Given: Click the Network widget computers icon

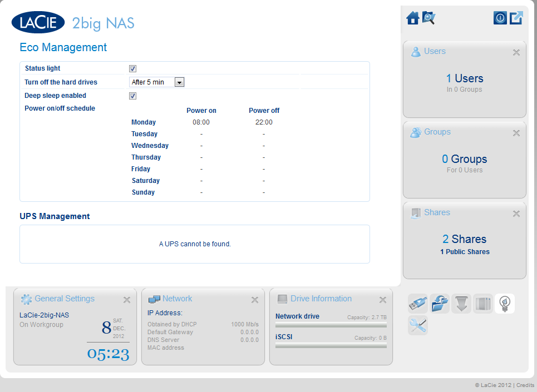Looking at the screenshot, I should [x=154, y=299].
